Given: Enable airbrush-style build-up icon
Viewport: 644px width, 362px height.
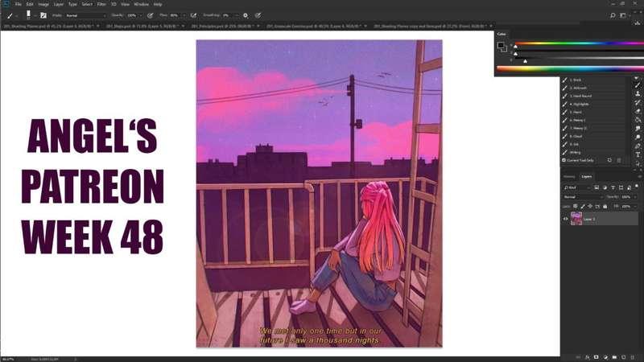Looking at the screenshot, I should [193, 15].
